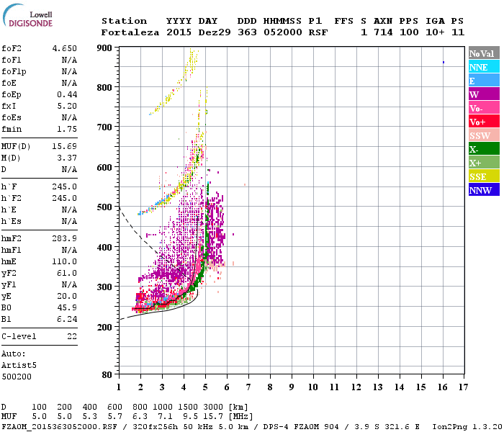Click the 10 label on frequency axis

[x=313, y=387]
